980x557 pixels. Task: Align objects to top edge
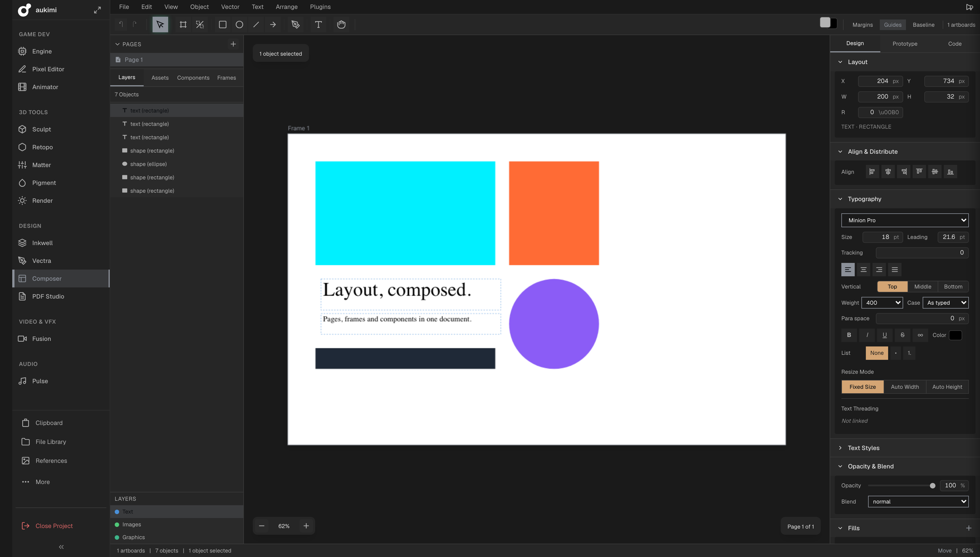[919, 172]
